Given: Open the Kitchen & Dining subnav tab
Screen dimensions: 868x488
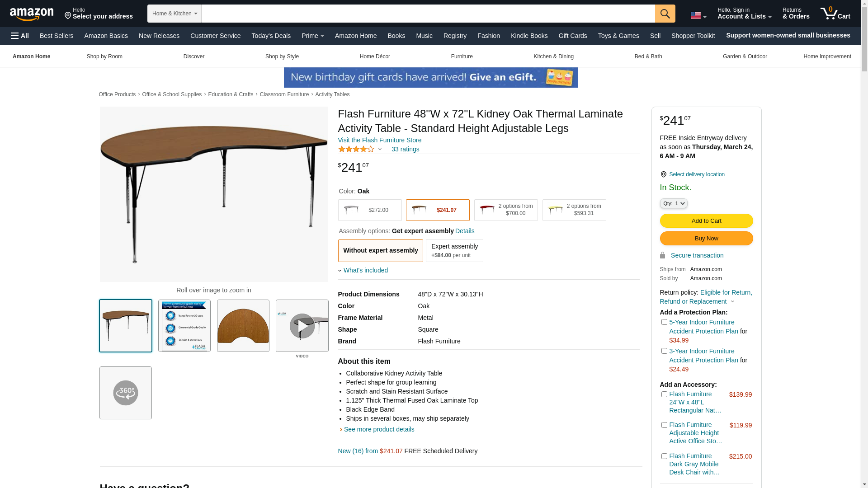Looking at the screenshot, I should pos(553,56).
